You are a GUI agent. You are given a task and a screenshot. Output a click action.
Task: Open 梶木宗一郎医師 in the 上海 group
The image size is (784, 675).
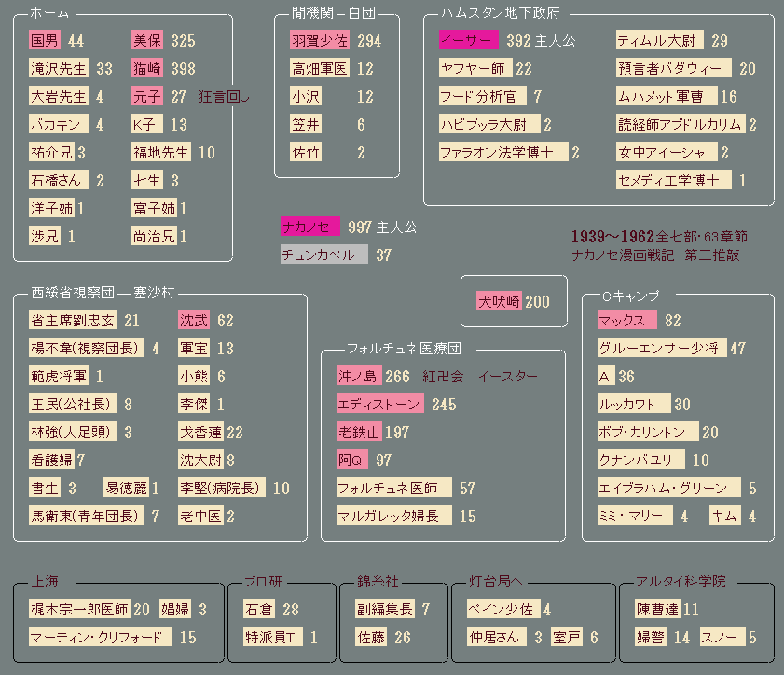pos(79,610)
